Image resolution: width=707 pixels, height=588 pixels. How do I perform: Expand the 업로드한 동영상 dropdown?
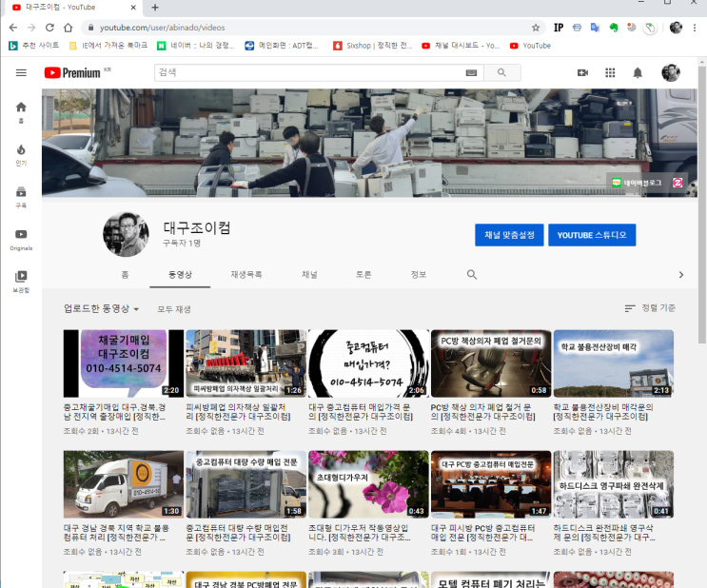point(101,309)
